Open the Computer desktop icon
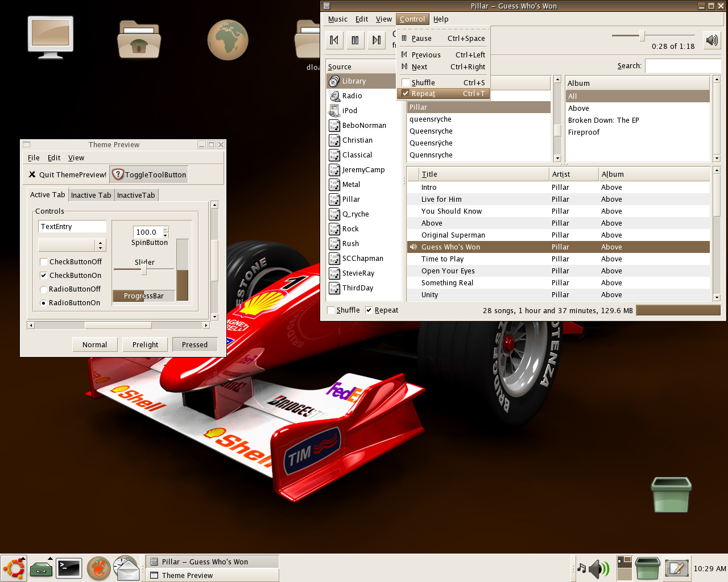The width and height of the screenshot is (728, 582). pos(51,38)
